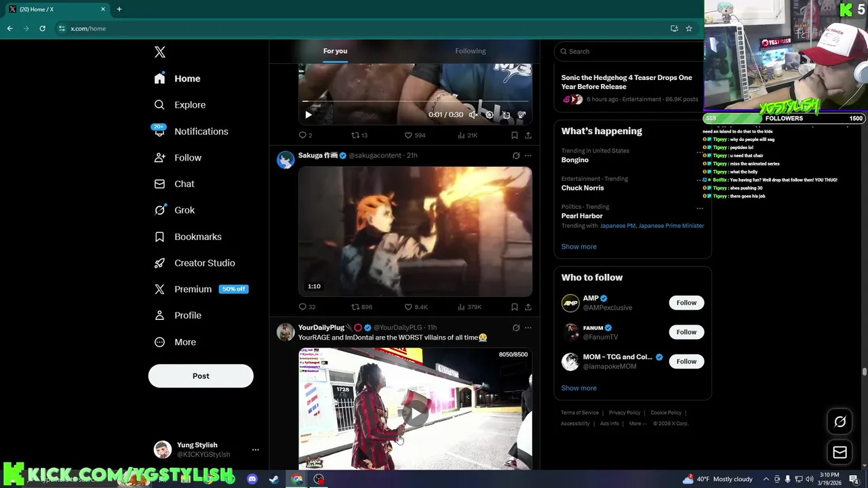The height and width of the screenshot is (488, 868).
Task: Share the Sakuga post
Action: pos(528,306)
